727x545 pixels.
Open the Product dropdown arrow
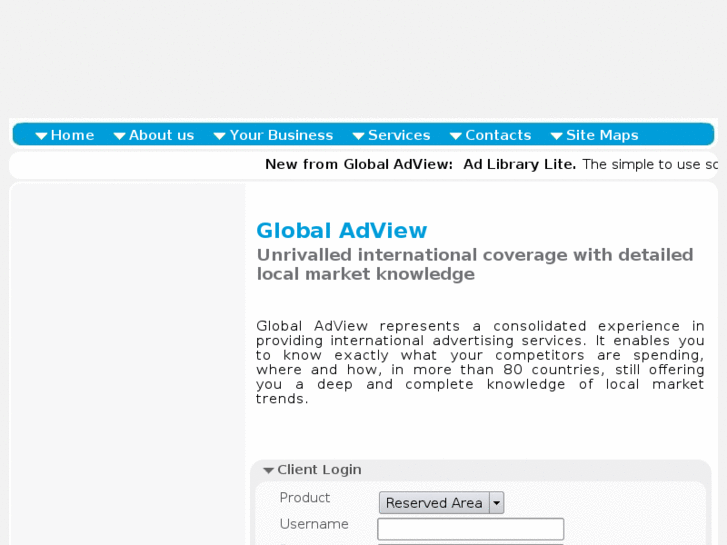[497, 503]
